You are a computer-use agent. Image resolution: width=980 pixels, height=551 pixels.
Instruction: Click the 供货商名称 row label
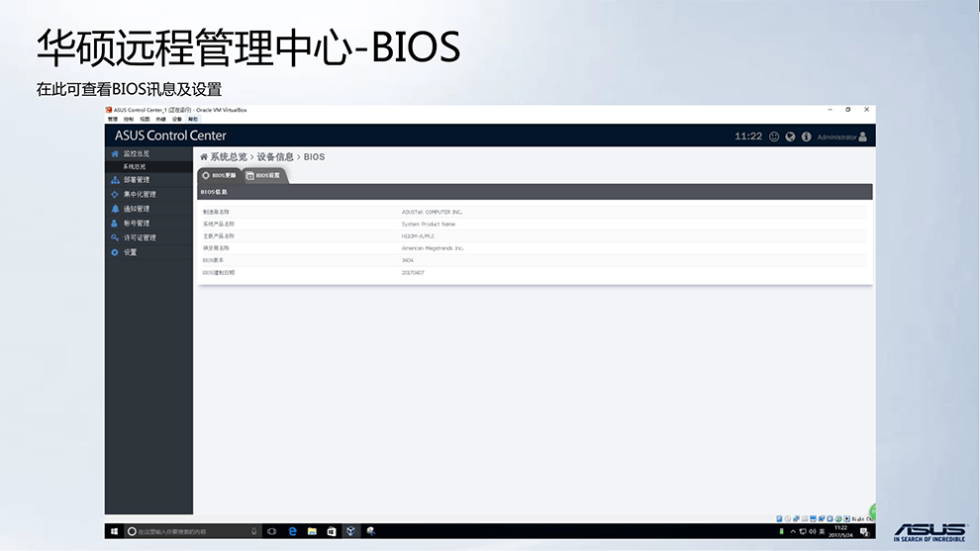(x=216, y=248)
